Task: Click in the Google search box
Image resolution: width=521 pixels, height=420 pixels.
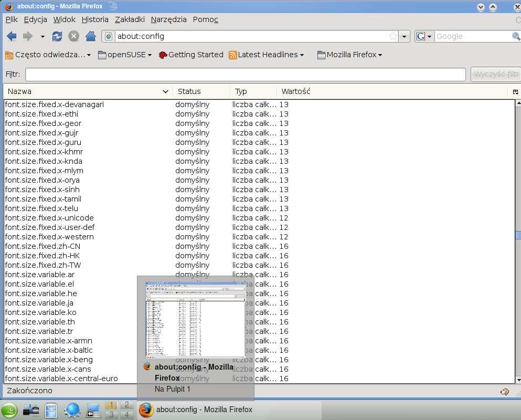Action: (473, 36)
